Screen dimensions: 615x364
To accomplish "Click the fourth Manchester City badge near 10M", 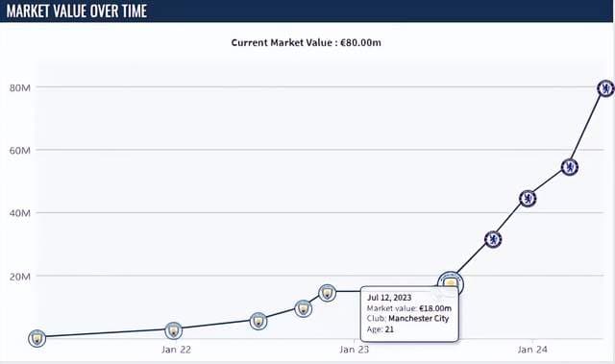I will pyautogui.click(x=304, y=308).
